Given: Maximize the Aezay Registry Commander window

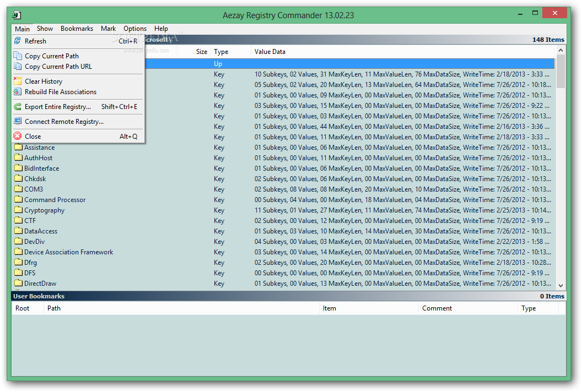Looking at the screenshot, I should [535, 13].
